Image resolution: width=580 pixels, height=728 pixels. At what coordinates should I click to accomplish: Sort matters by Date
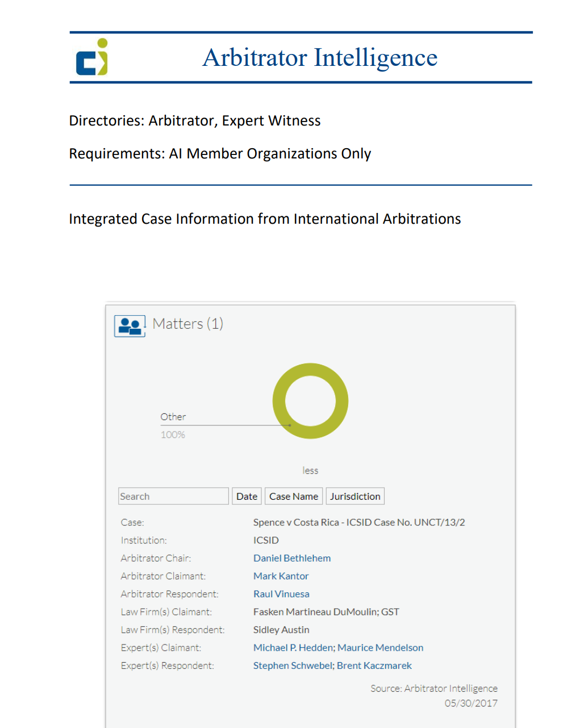point(247,496)
